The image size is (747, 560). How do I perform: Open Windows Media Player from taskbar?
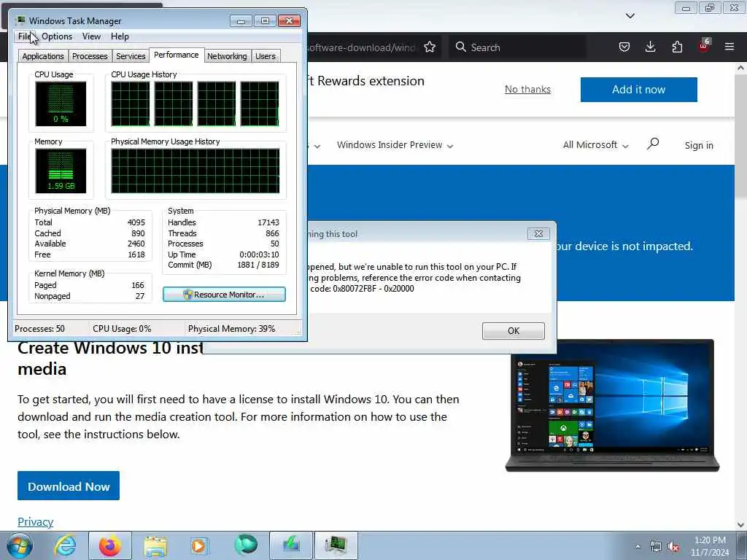point(199,545)
